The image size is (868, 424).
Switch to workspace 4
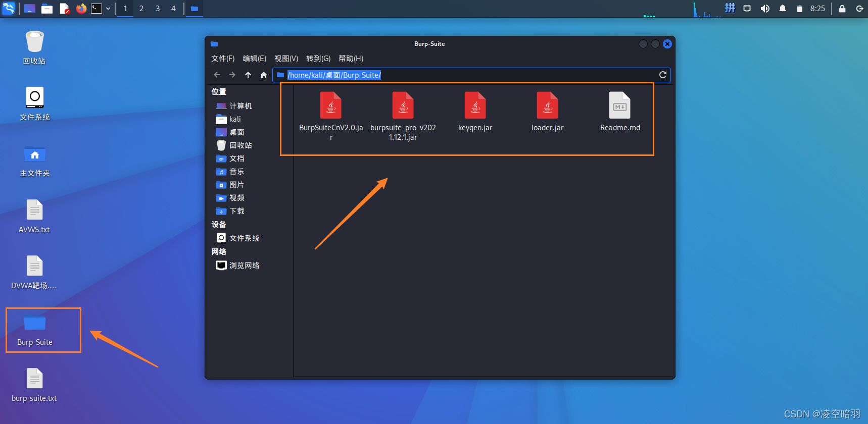173,9
